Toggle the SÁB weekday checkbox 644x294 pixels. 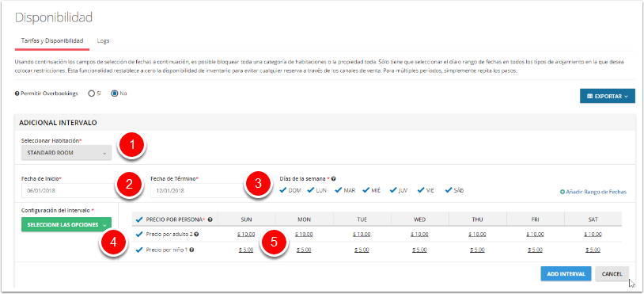click(449, 190)
